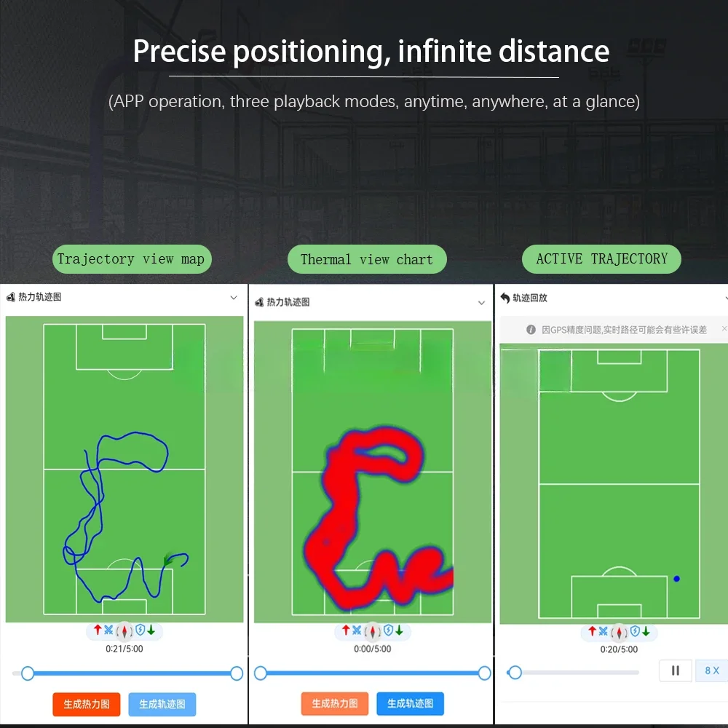Click the blue shield icon under the blue trajectory line

click(140, 630)
